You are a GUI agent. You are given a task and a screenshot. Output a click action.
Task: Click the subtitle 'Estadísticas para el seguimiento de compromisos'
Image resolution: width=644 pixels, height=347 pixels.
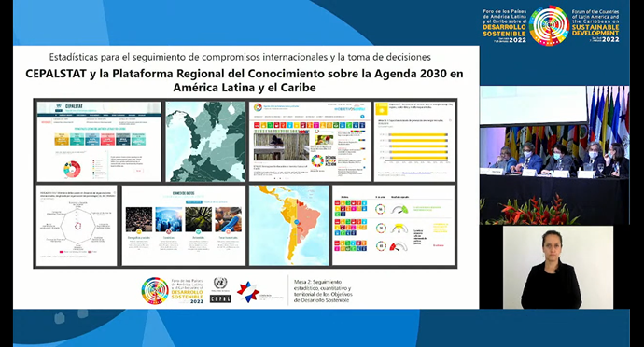240,57
